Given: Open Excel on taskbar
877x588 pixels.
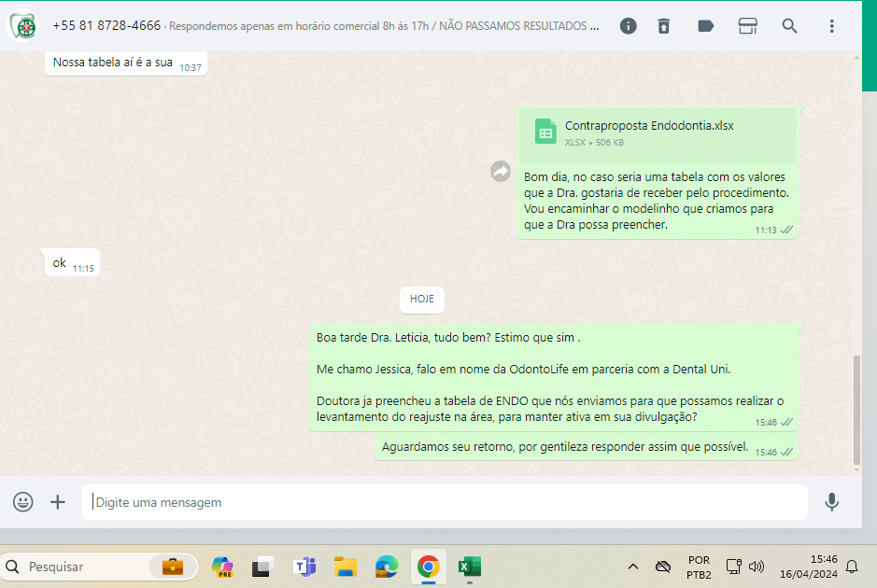Looking at the screenshot, I should tap(469, 567).
